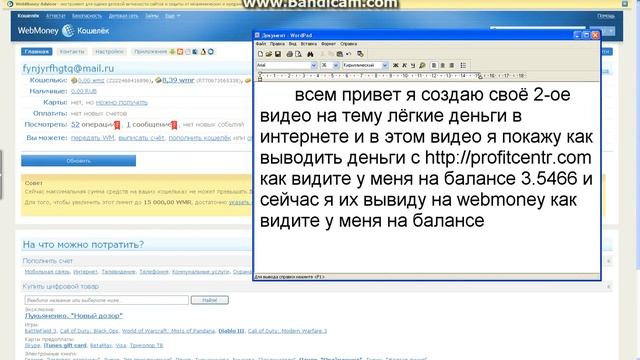
Task: Click green Android app icon
Action: (172, 51)
